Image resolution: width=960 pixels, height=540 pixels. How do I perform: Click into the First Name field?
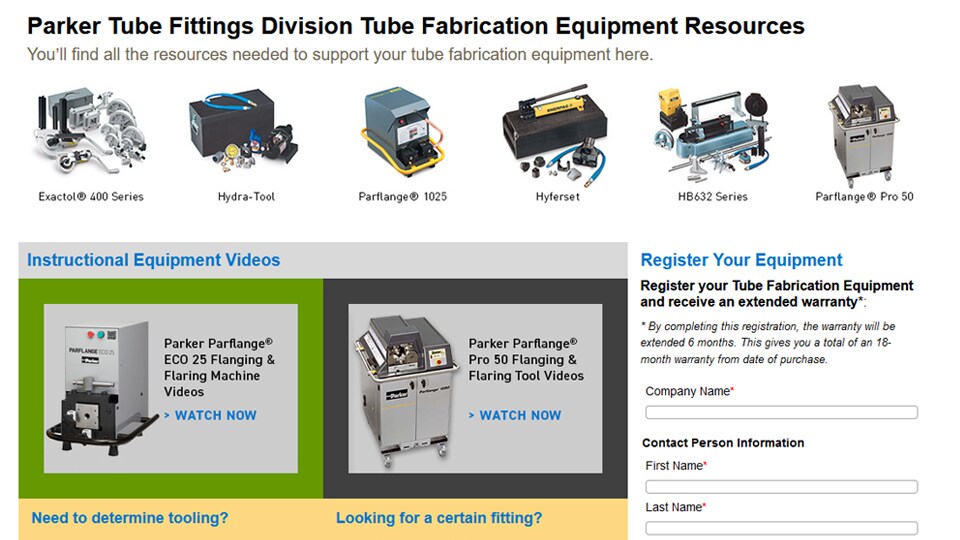point(781,487)
